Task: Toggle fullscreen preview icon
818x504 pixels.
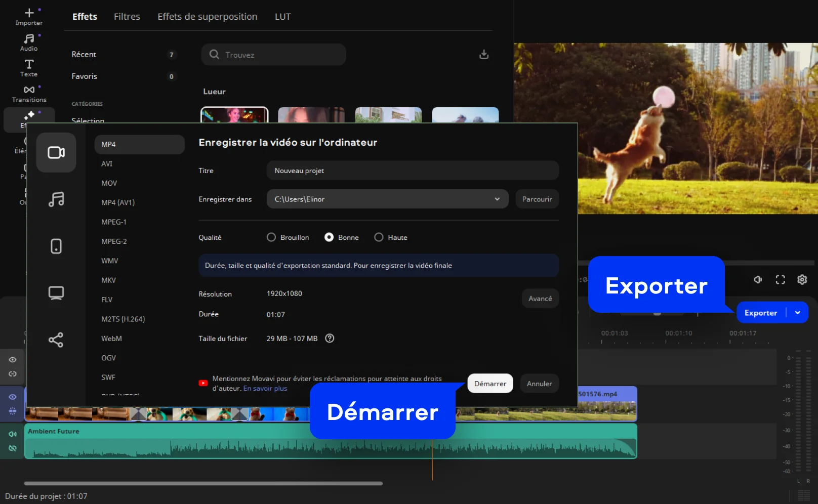Action: click(x=780, y=279)
